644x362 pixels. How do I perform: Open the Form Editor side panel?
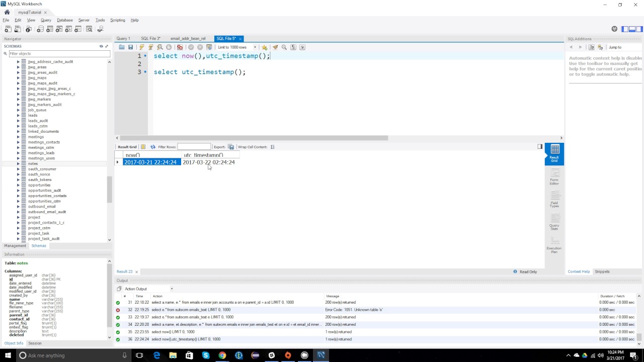click(x=554, y=176)
